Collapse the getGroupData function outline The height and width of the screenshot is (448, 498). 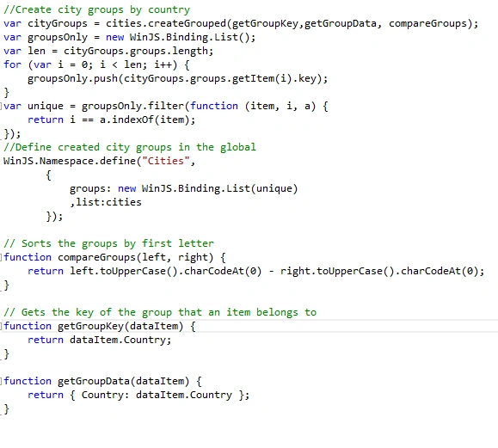coord(1,381)
